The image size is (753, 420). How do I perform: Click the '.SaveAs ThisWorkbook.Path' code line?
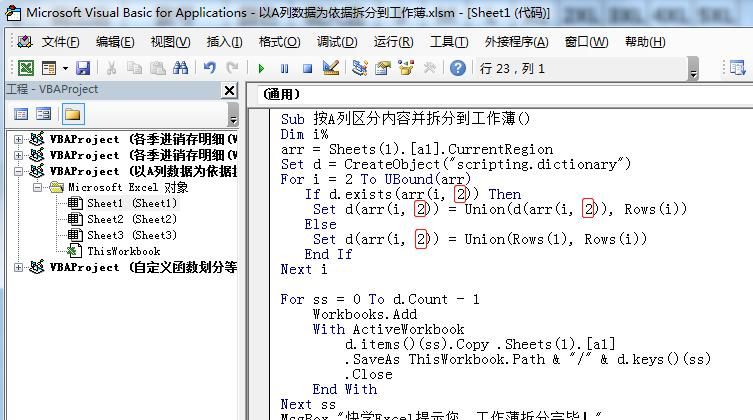tap(527, 359)
